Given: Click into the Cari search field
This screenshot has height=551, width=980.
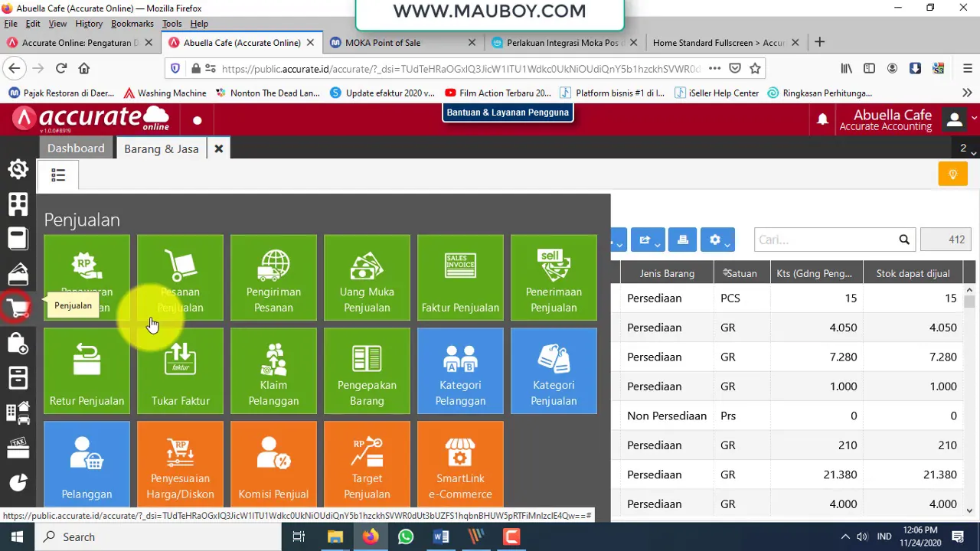Looking at the screenshot, I should pos(824,240).
